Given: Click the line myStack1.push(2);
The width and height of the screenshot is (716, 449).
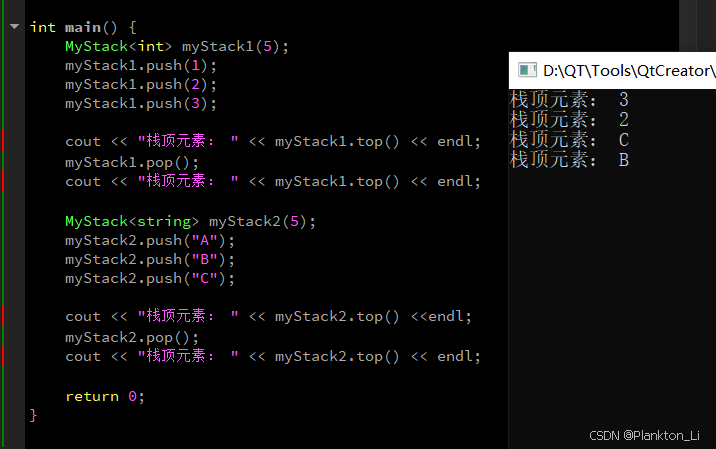Looking at the screenshot, I should tap(141, 85).
